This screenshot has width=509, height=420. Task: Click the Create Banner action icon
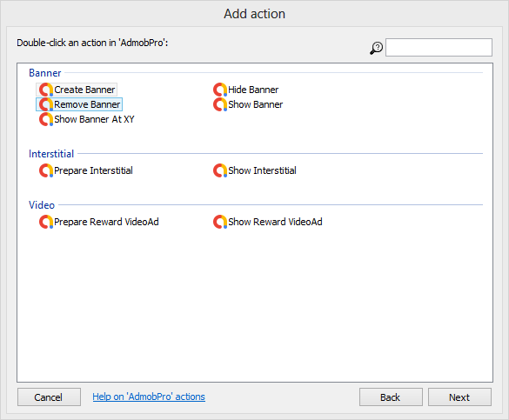pos(46,90)
